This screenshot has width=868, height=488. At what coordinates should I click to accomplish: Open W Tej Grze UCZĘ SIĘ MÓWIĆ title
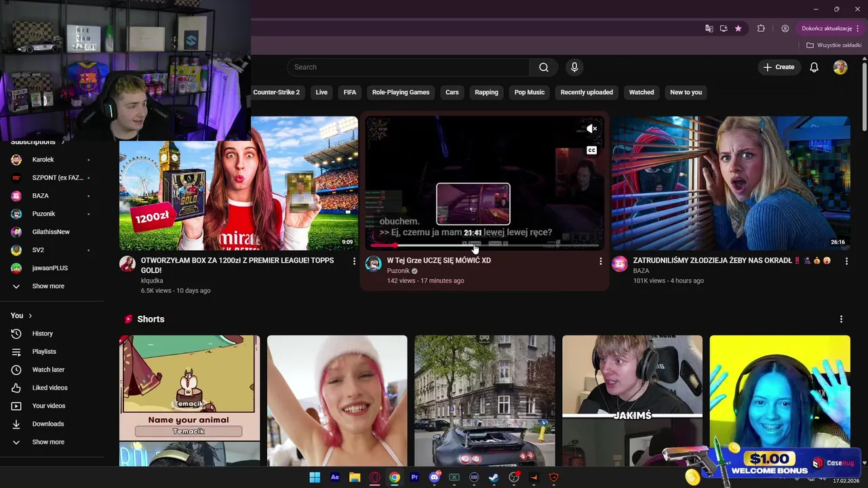click(439, 260)
